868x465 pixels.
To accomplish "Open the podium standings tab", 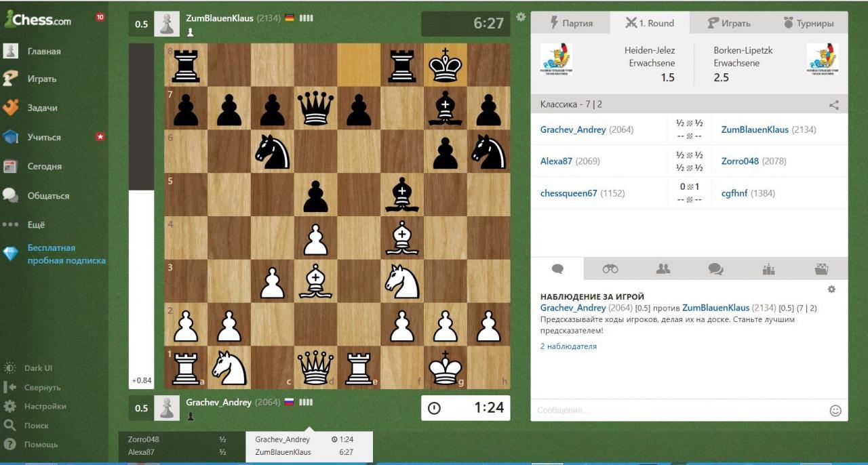I will [768, 269].
